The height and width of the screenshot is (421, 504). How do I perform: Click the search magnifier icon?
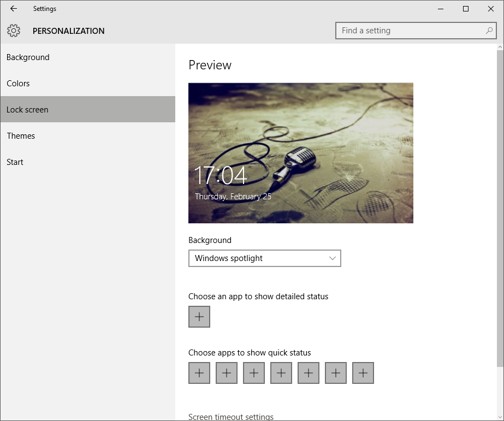pos(489,31)
